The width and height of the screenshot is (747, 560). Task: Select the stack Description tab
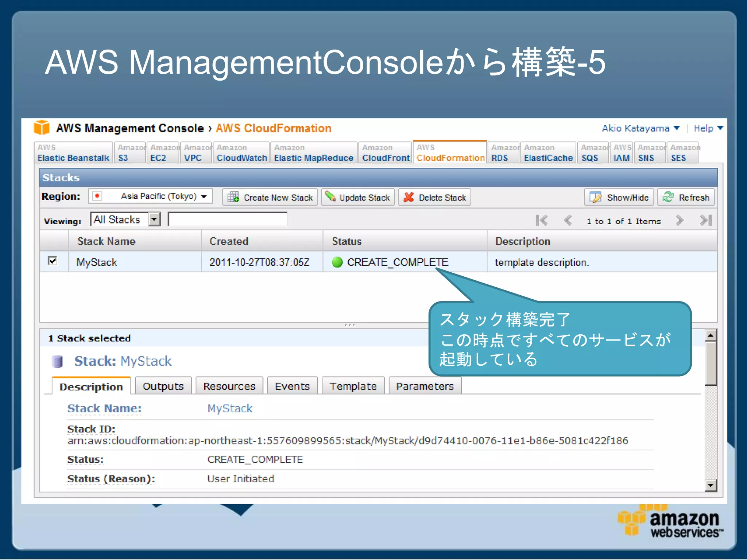pos(91,386)
